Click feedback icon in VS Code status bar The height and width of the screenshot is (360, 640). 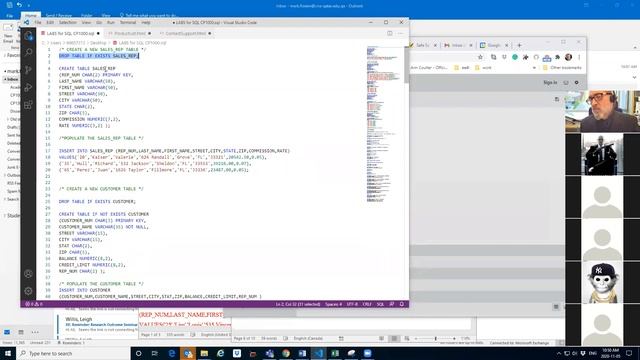[x=392, y=304]
